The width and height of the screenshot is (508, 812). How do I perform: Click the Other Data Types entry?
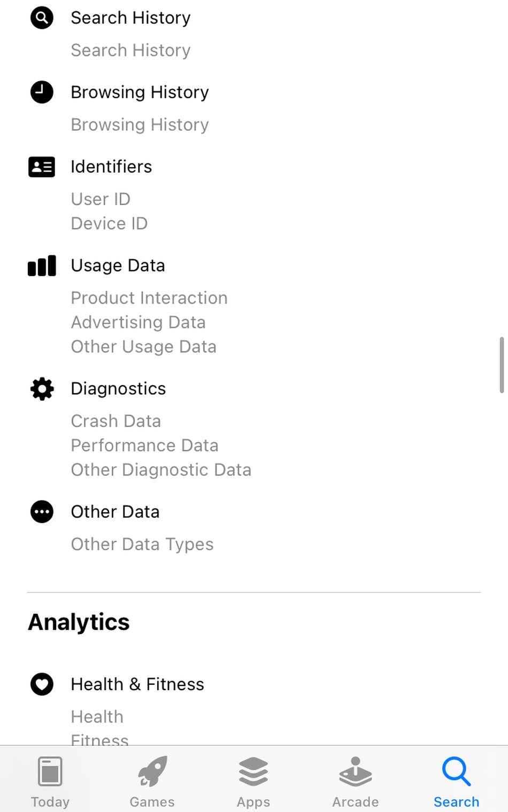click(142, 544)
